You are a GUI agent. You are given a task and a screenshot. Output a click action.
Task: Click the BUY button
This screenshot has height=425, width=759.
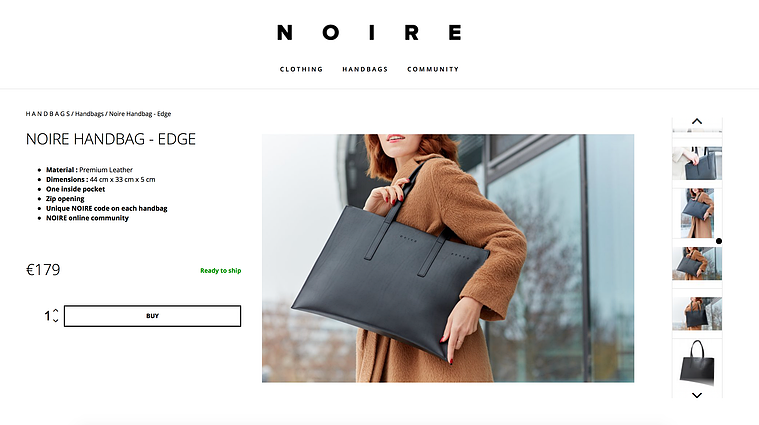152,316
